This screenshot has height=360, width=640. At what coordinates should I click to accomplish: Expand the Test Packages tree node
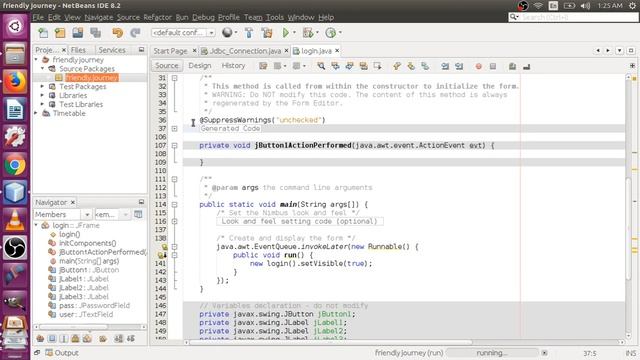(42, 87)
